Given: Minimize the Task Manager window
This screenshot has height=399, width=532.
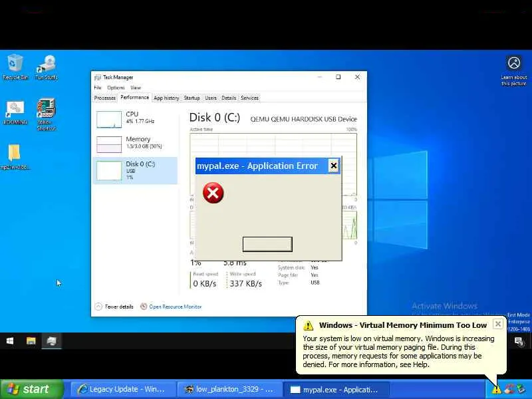Looking at the screenshot, I should click(319, 77).
